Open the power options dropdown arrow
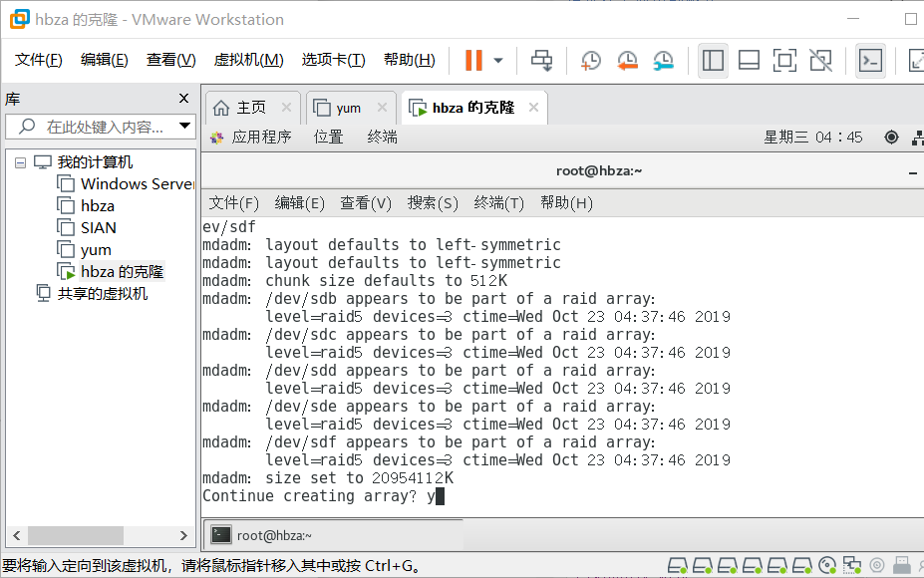Viewport: 924px width, 578px height. coord(498,60)
